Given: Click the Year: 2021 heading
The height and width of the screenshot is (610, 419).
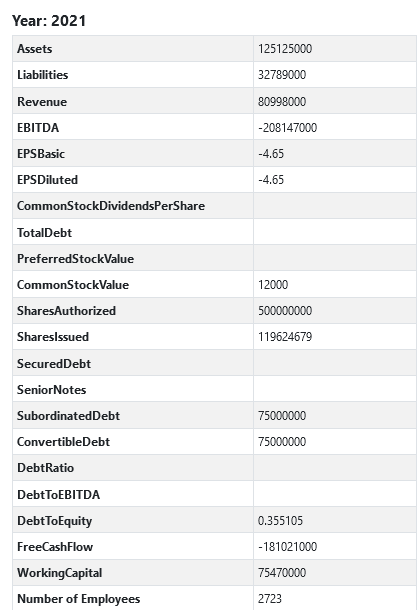Looking at the screenshot, I should point(49,21).
